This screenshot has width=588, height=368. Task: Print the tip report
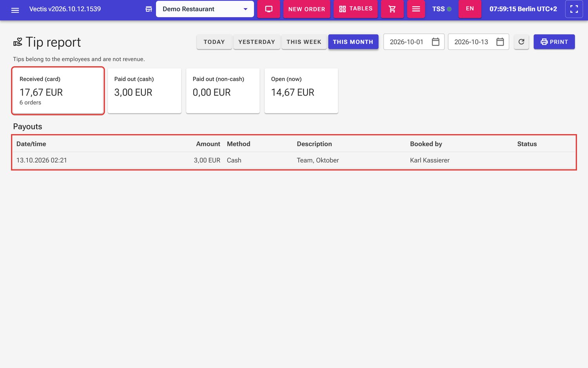click(554, 42)
